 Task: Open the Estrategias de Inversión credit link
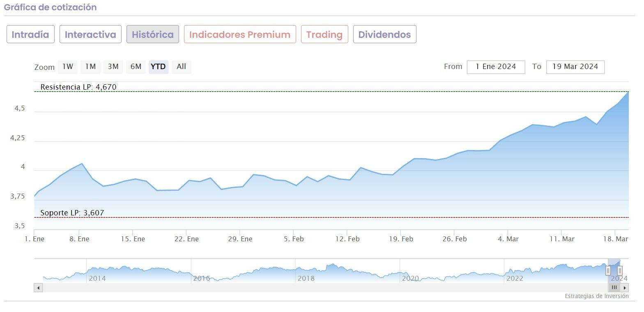(x=596, y=296)
